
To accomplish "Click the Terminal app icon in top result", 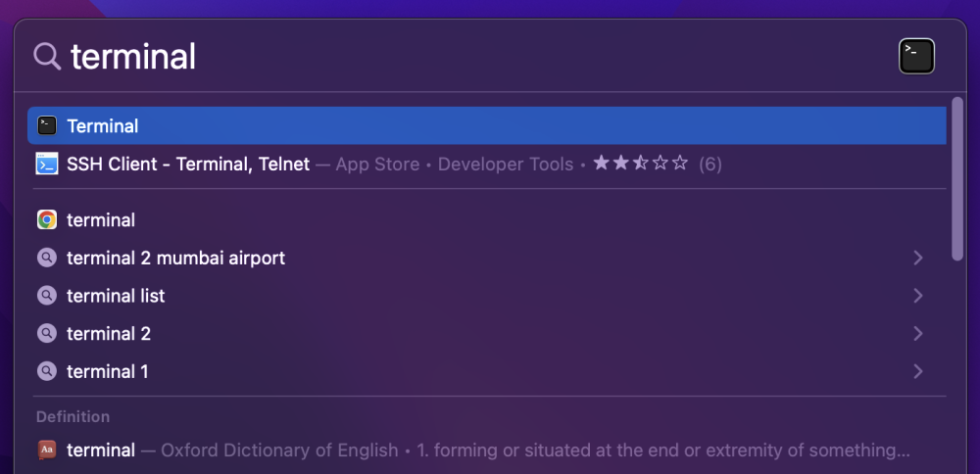I will coord(47,126).
